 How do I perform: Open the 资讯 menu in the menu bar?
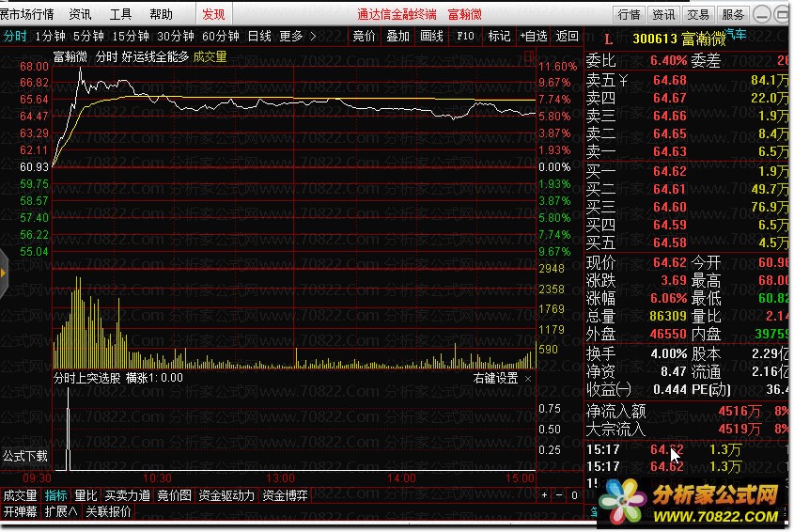pos(81,14)
